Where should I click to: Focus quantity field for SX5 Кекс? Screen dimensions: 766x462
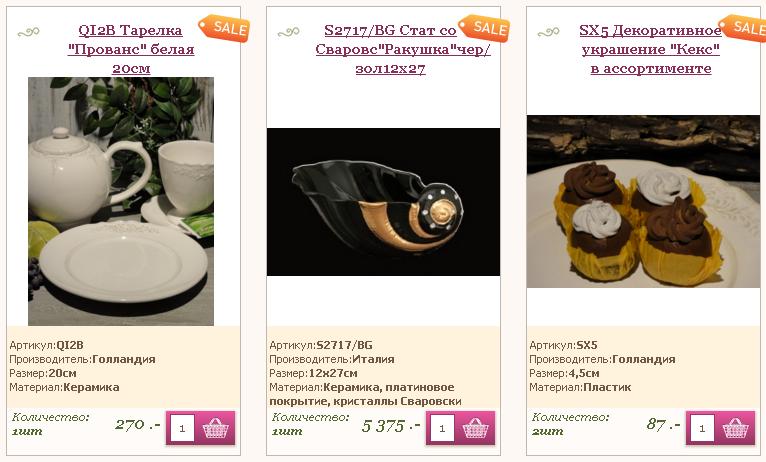tap(702, 428)
